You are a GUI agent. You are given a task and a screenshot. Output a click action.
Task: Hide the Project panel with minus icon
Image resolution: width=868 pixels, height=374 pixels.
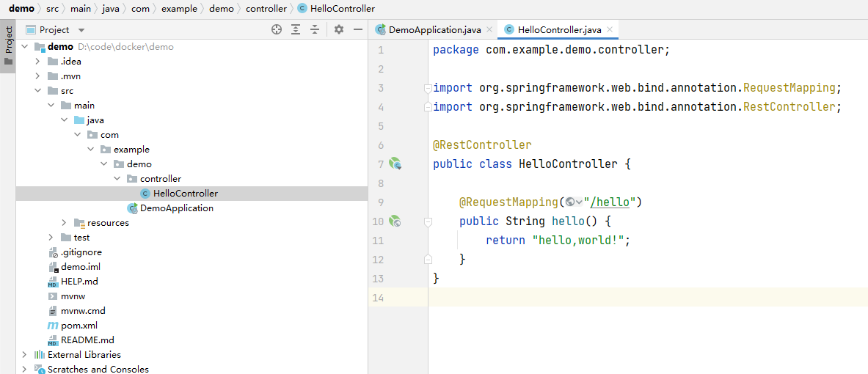[x=357, y=30]
